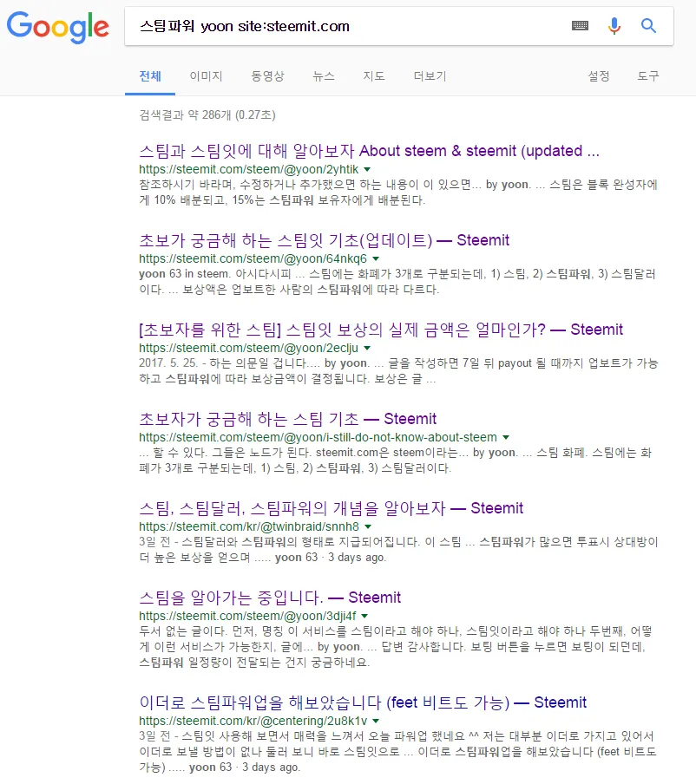Open result '스팀, 스팀달러, 스팀파워의 개념을 알아보자'

tap(331, 508)
